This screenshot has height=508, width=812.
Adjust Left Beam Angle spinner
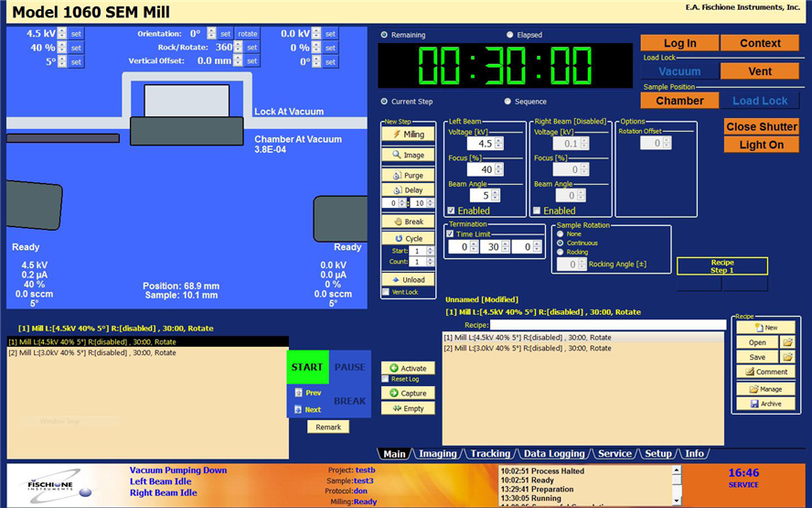click(x=496, y=196)
